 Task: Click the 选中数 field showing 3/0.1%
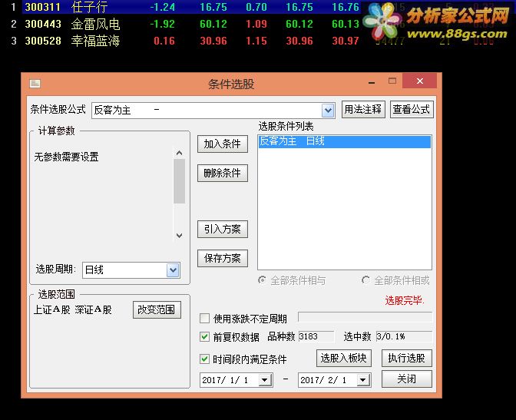[x=404, y=337]
